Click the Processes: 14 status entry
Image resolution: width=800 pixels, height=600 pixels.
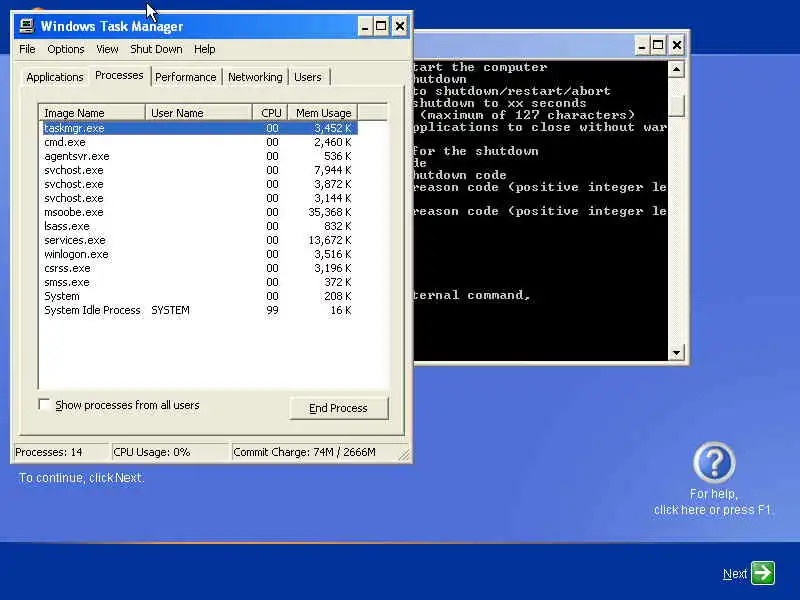pos(61,452)
